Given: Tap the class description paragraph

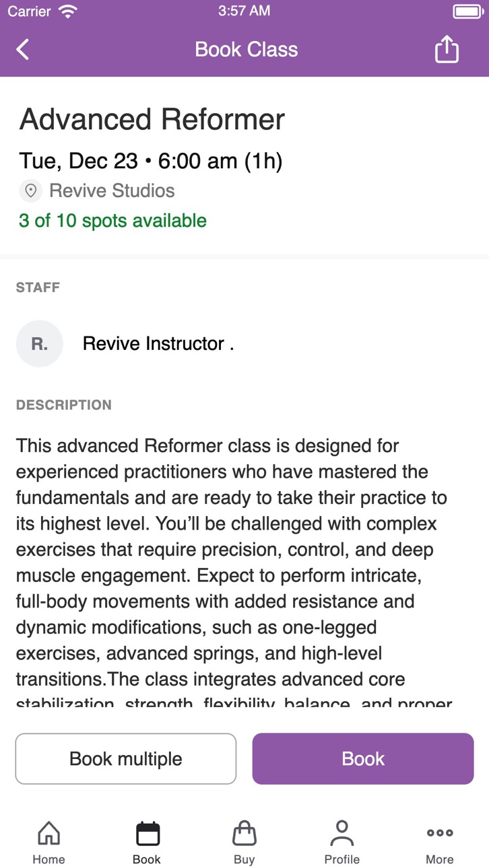Looking at the screenshot, I should click(x=234, y=574).
